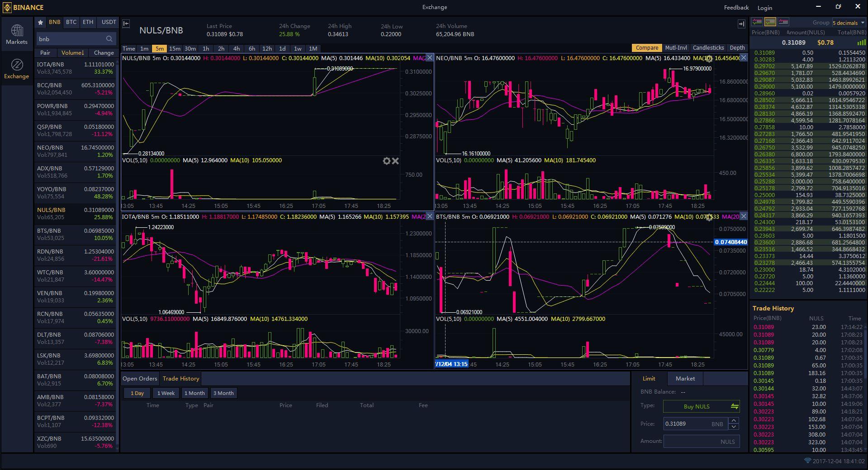Switch to the Trade History tab

[180, 378]
